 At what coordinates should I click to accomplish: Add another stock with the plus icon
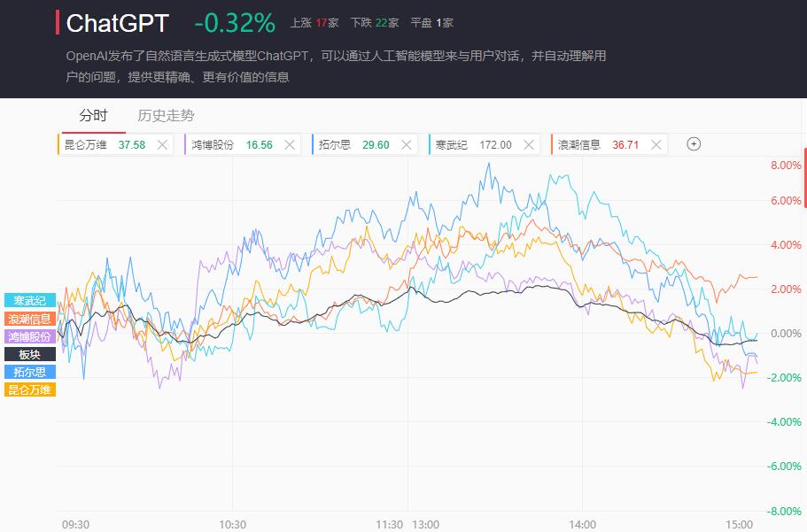(x=694, y=144)
